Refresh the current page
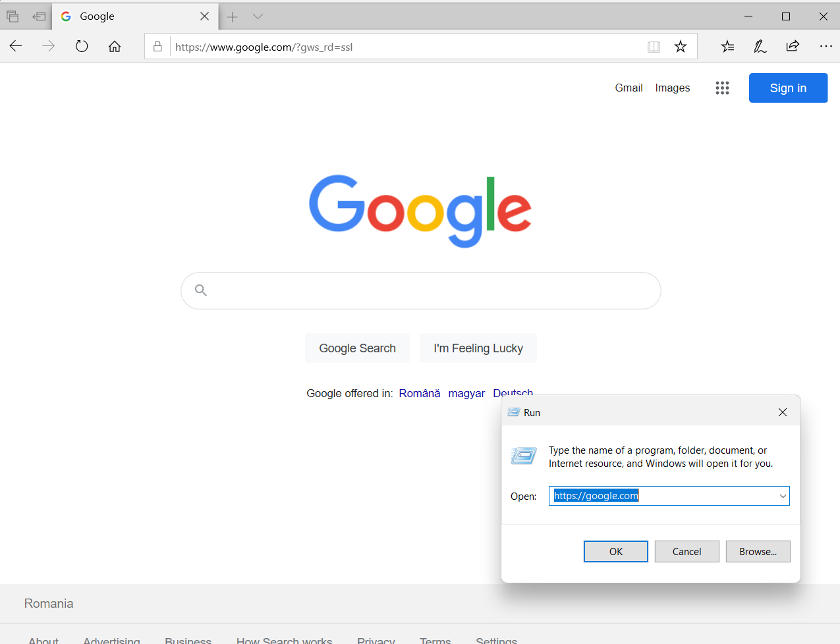The width and height of the screenshot is (840, 644). (x=81, y=46)
